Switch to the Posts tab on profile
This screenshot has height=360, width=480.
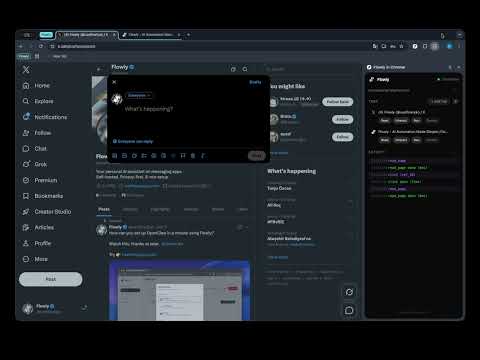pos(104,209)
